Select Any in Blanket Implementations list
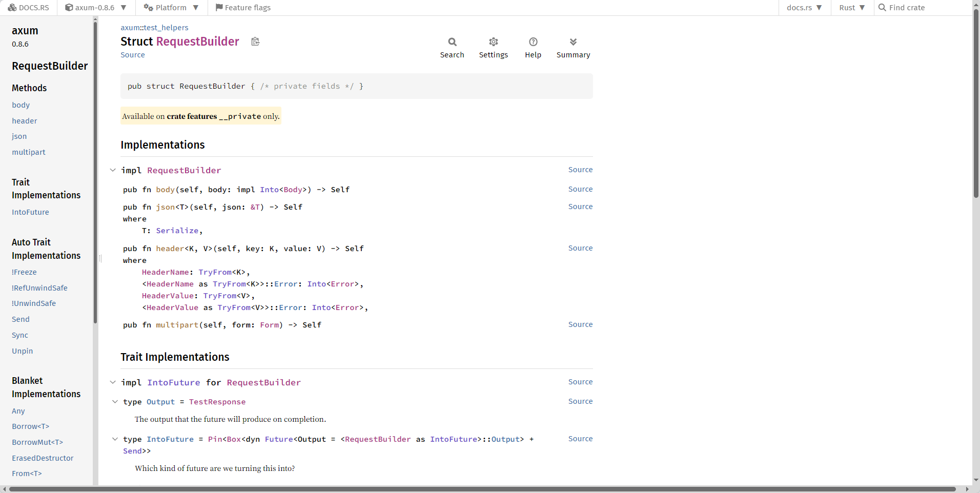Screen dimensions: 980x493 [x=18, y=411]
